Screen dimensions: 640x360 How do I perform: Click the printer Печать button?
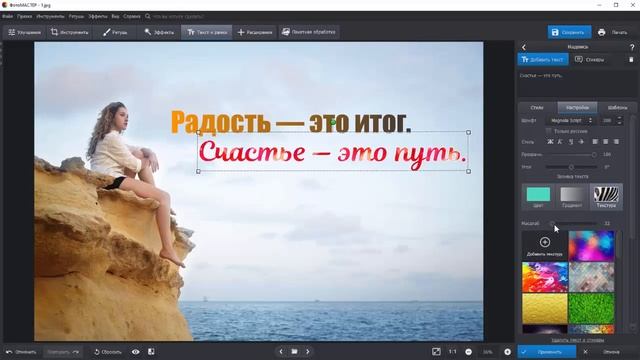click(613, 32)
